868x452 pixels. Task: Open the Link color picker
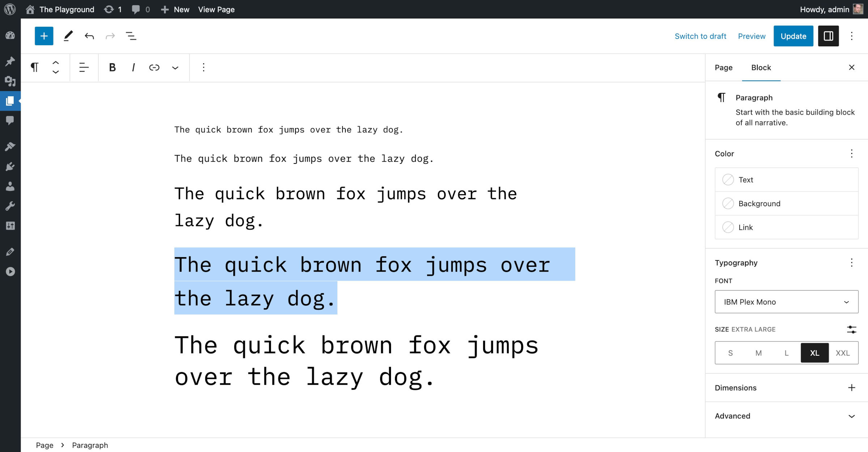786,227
